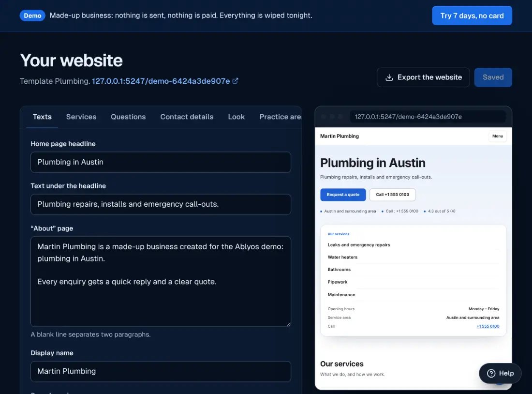Click the Maintenance service row
This screenshot has height=394, width=532.
pyautogui.click(x=413, y=295)
